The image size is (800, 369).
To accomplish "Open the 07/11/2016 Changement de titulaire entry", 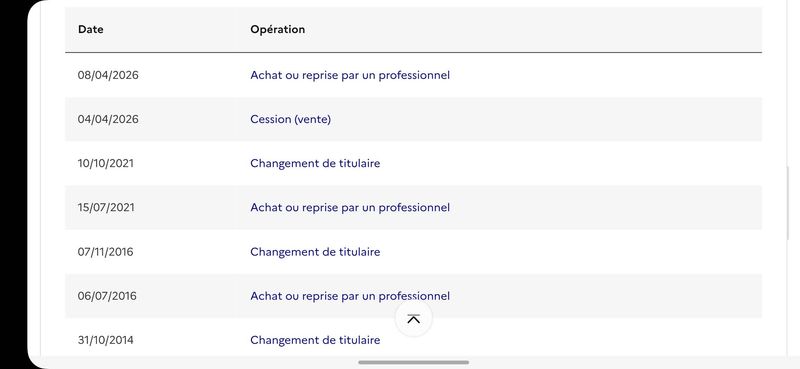I will point(315,252).
